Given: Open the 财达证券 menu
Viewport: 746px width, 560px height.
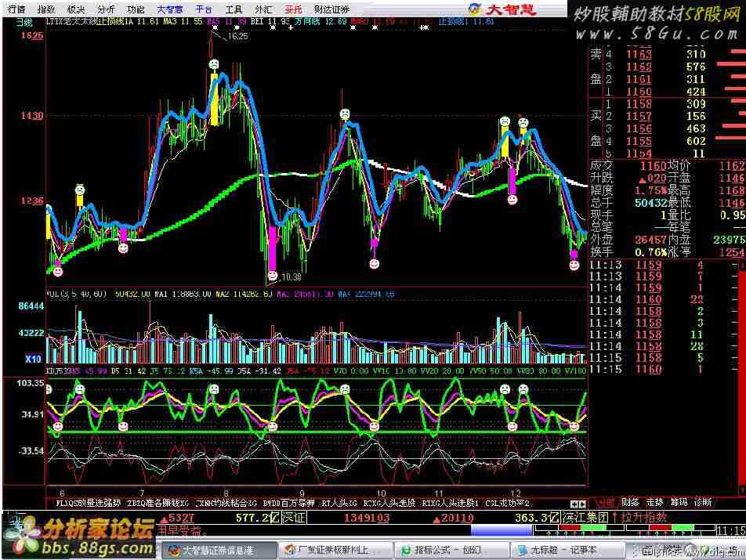Looking at the screenshot, I should click(x=332, y=9).
